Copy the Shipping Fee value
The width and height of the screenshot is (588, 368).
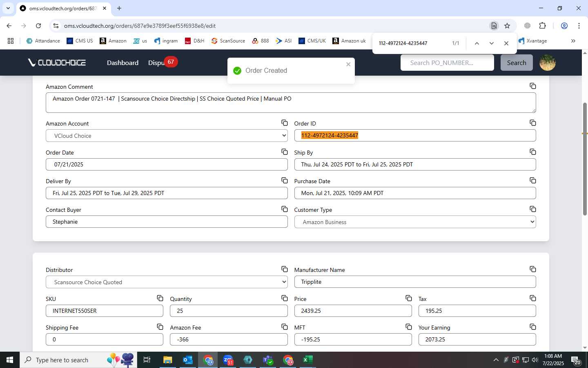tap(160, 327)
